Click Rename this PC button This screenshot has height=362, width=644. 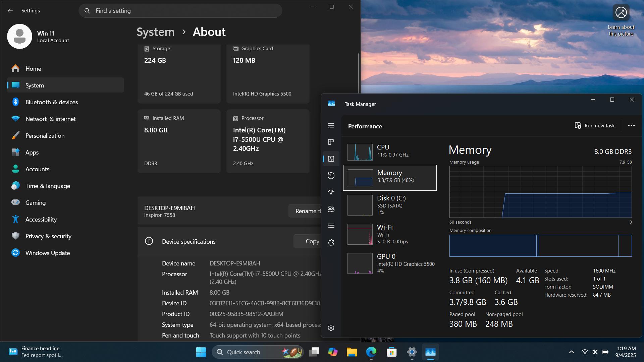click(x=305, y=211)
